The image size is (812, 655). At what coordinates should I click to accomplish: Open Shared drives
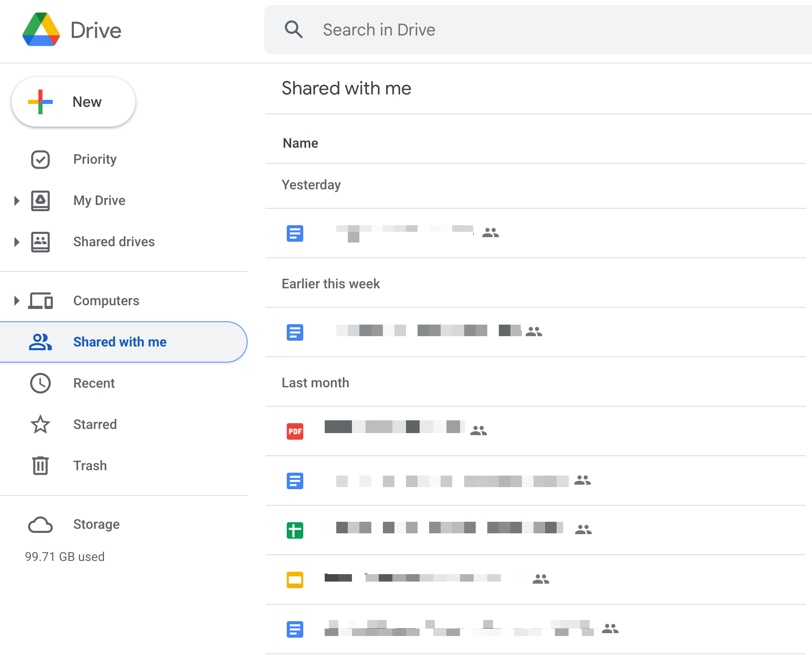click(x=114, y=242)
